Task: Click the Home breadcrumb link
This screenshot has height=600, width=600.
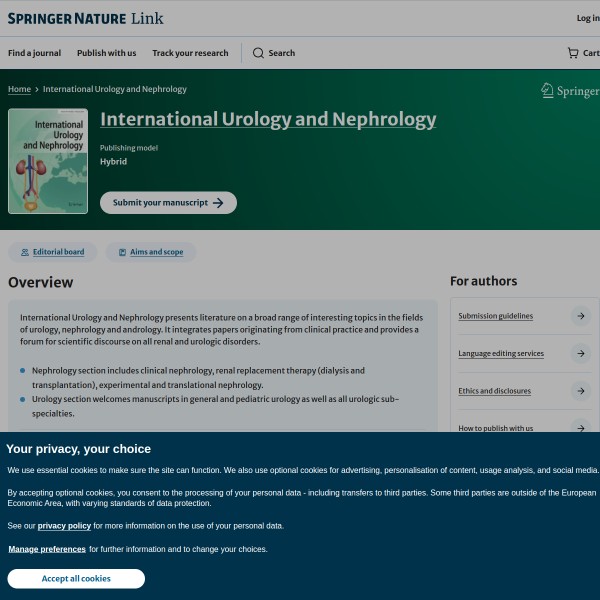Action: tap(19, 89)
